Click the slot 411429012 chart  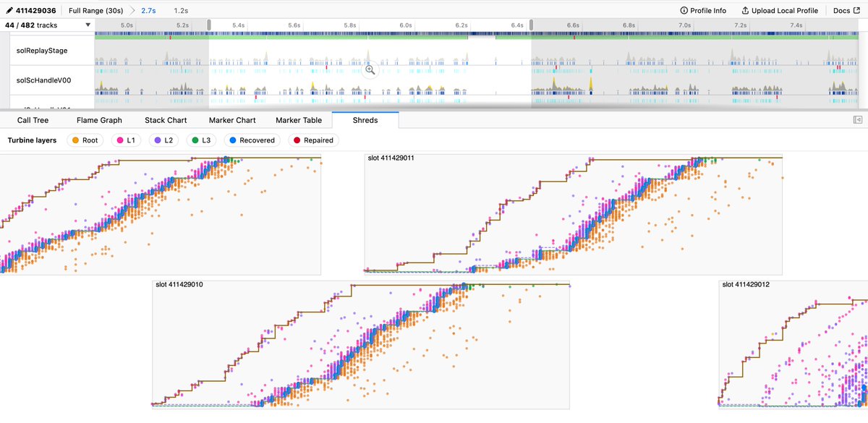(x=793, y=345)
